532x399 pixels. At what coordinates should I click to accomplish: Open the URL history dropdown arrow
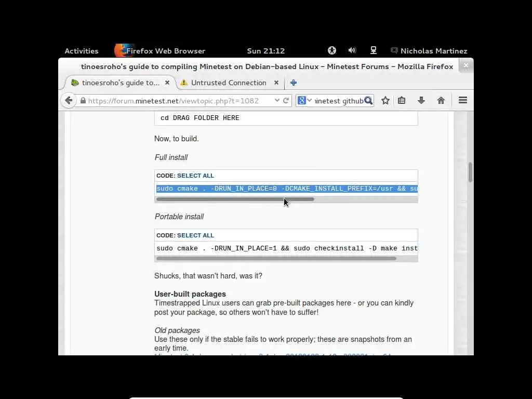[x=277, y=100]
